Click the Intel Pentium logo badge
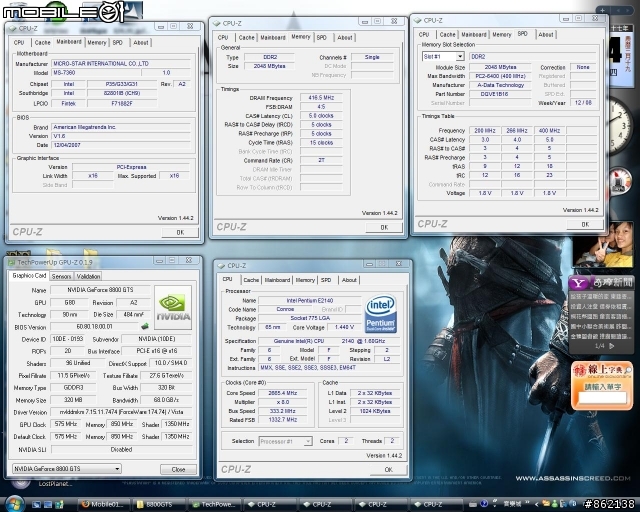 pos(380,313)
